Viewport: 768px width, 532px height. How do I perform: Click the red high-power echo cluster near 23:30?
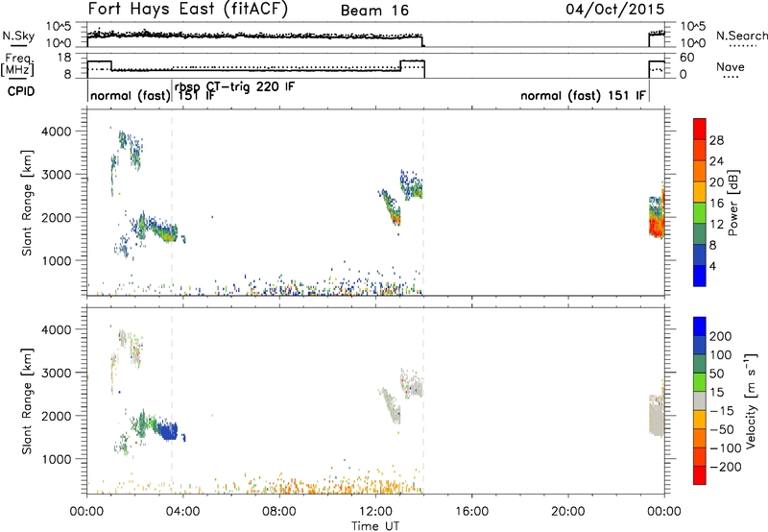657,227
